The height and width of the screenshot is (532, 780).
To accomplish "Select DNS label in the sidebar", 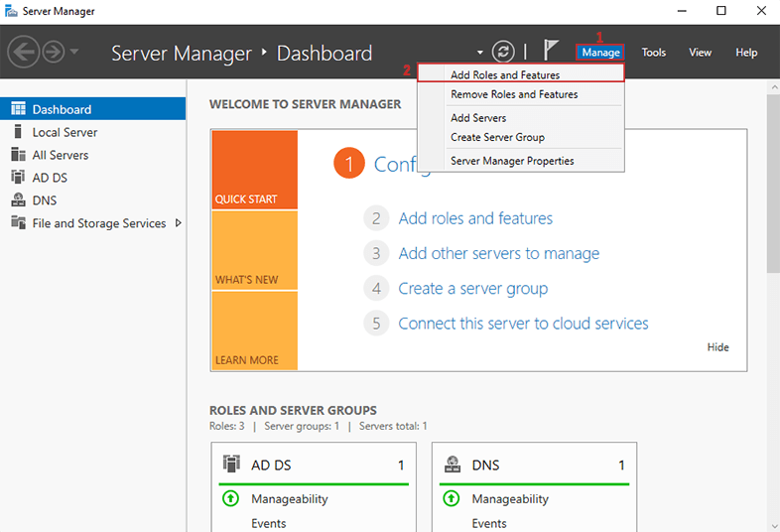I will (45, 200).
